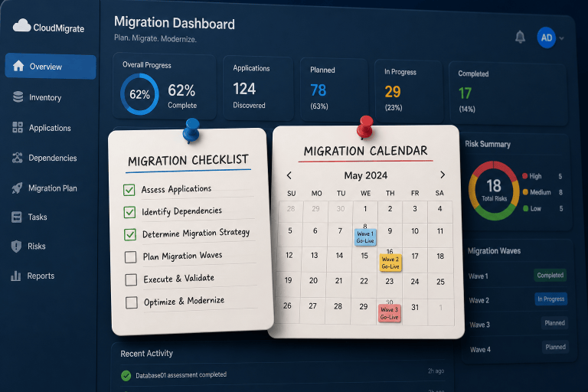Screen dimensions: 588x392
Task: Click the blue pushpin on the checklist note
Action: [x=191, y=130]
